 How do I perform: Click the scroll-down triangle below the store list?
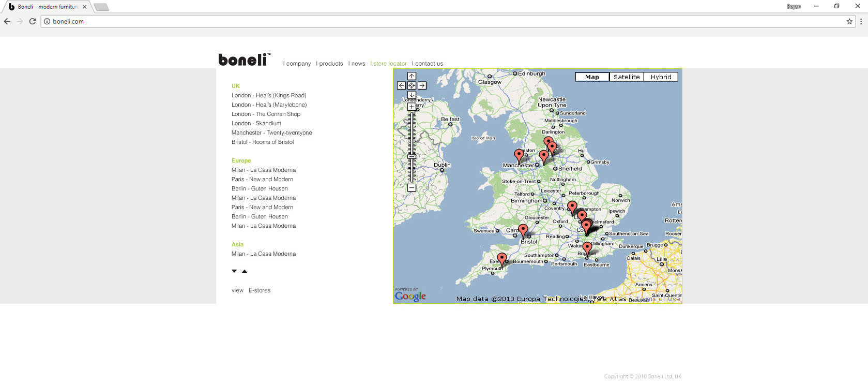point(234,271)
